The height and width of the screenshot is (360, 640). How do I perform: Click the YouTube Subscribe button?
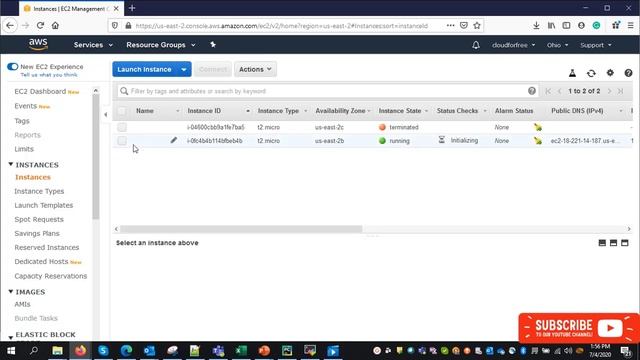[579, 328]
